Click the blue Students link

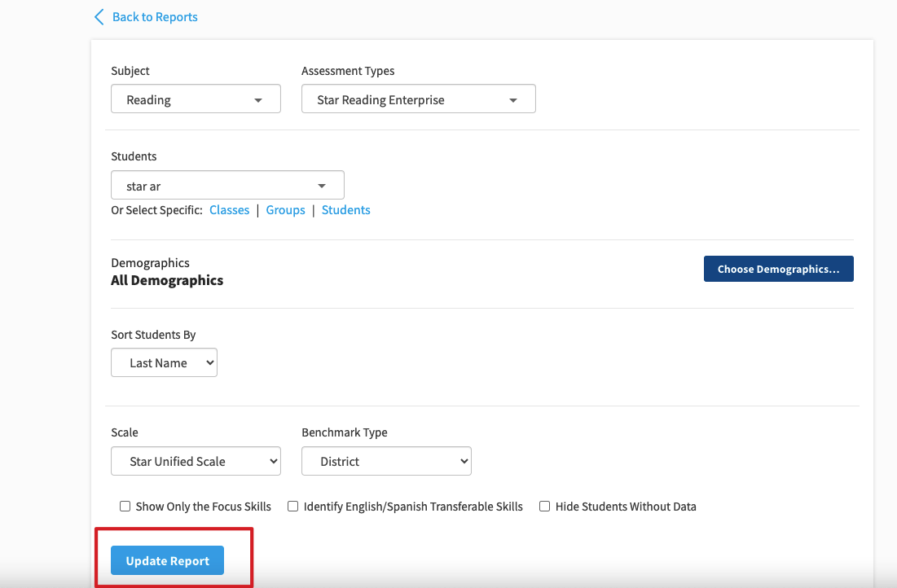345,210
